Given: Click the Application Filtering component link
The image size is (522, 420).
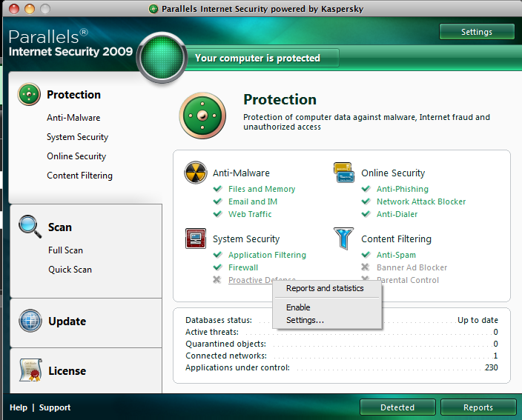Looking at the screenshot, I should pyautogui.click(x=267, y=255).
